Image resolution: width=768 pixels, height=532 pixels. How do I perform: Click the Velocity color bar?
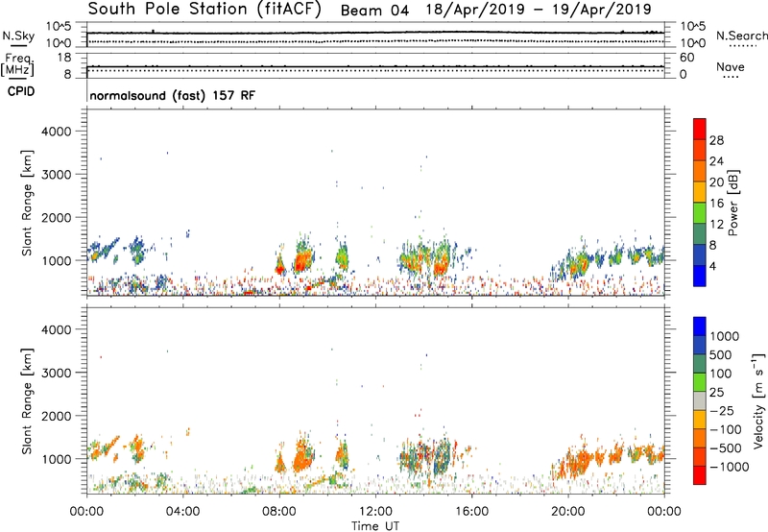pyautogui.click(x=700, y=400)
